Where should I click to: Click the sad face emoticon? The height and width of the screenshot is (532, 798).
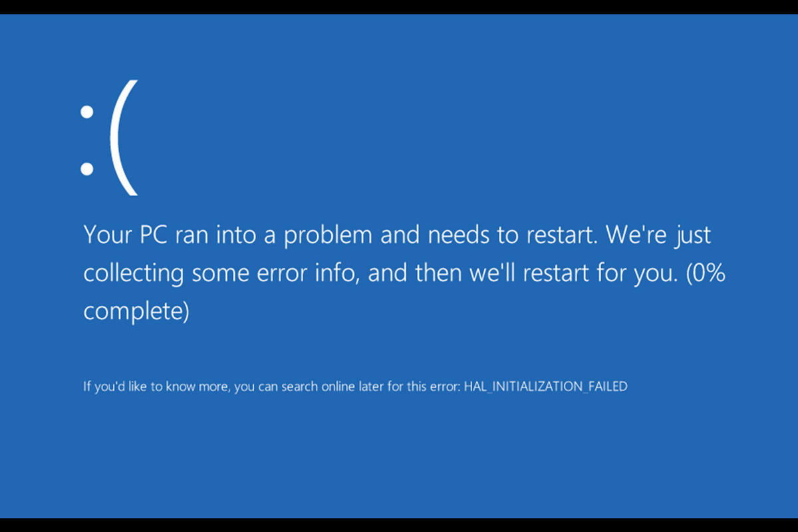point(108,138)
